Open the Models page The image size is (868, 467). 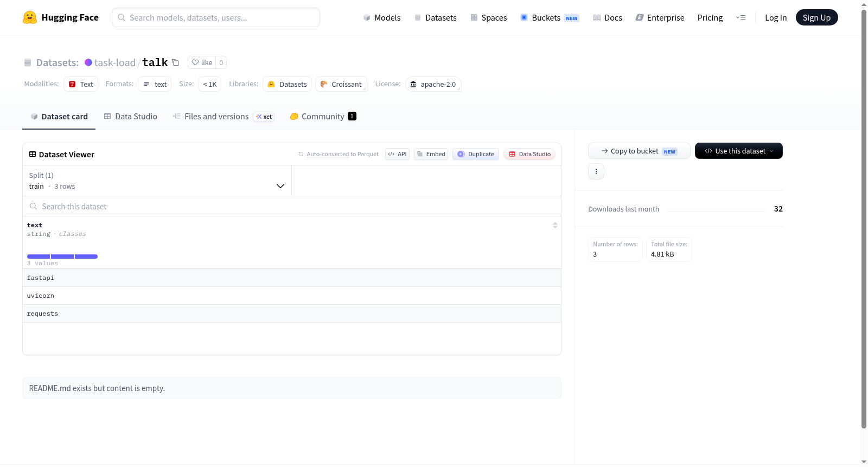point(382,17)
